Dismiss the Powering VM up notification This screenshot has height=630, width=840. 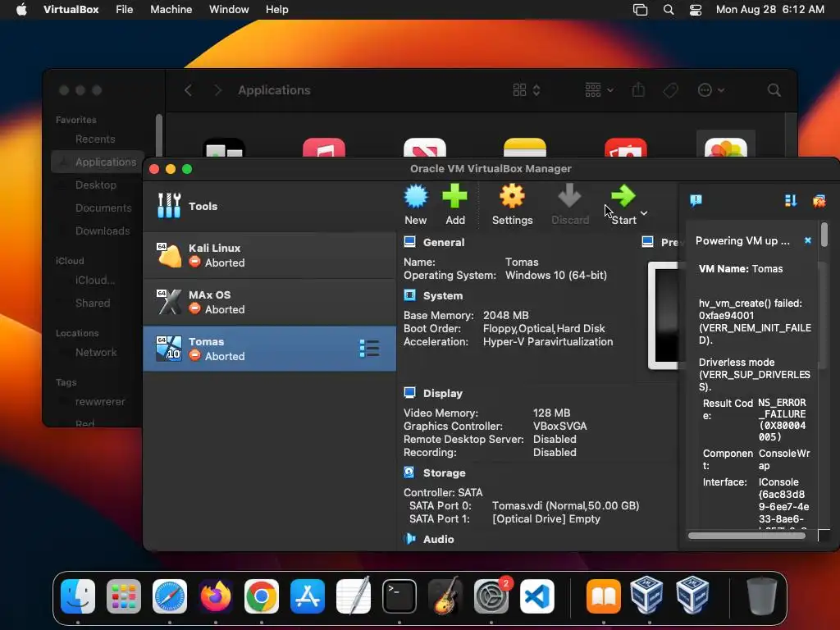808,240
